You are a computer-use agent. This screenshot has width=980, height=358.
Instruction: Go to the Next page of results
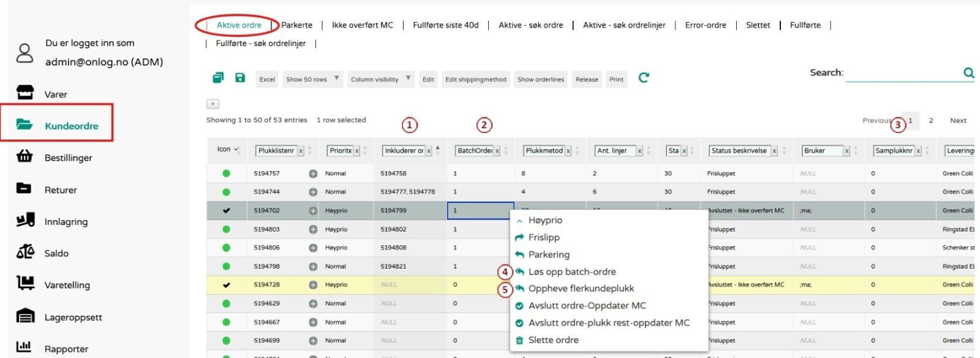click(x=958, y=121)
